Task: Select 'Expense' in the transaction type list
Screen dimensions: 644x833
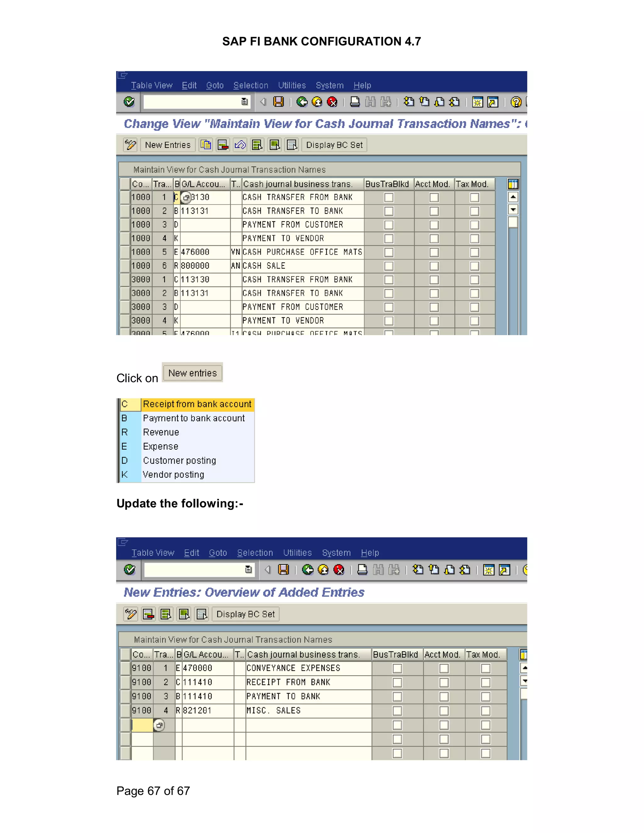Action: click(x=161, y=446)
